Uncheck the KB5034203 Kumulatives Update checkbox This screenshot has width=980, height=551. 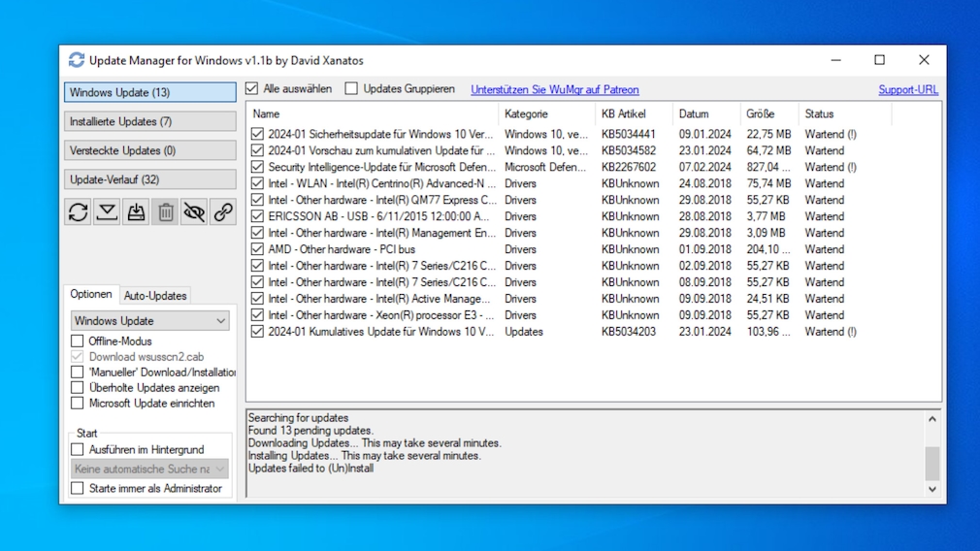(x=257, y=332)
